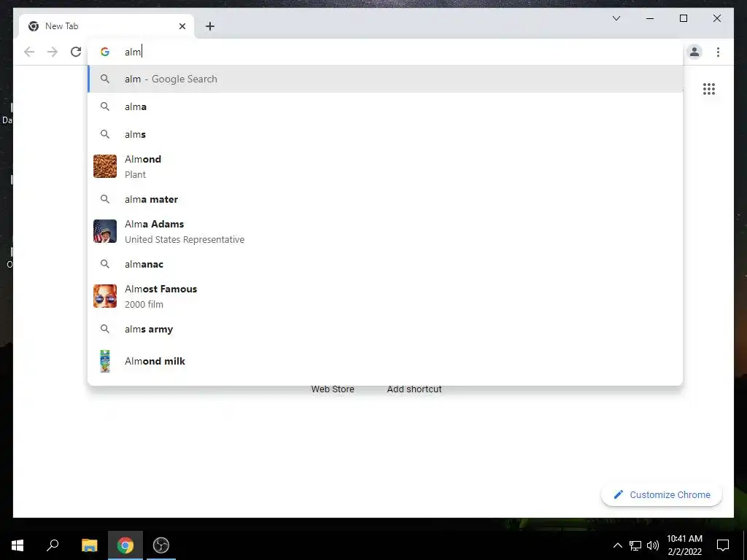Select the New Tab tab
The image size is (747, 560).
[x=107, y=26]
